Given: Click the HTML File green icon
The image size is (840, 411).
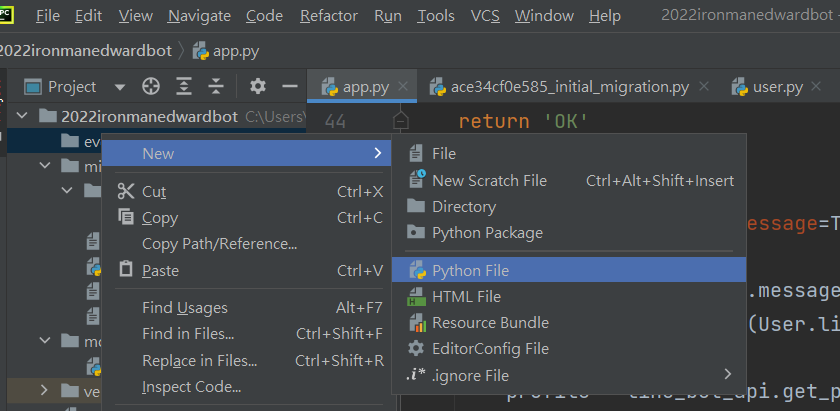Looking at the screenshot, I should pos(416,297).
